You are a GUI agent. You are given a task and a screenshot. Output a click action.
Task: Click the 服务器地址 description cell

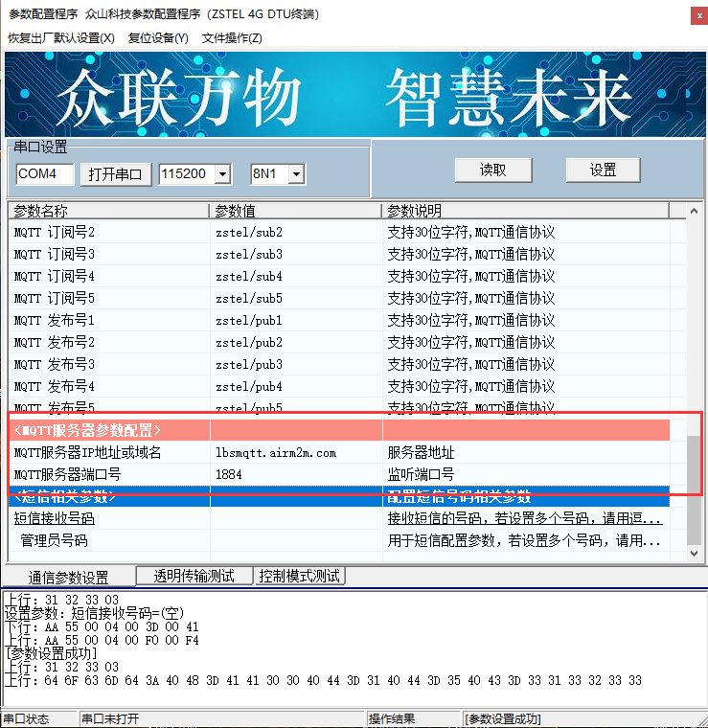[x=526, y=453]
